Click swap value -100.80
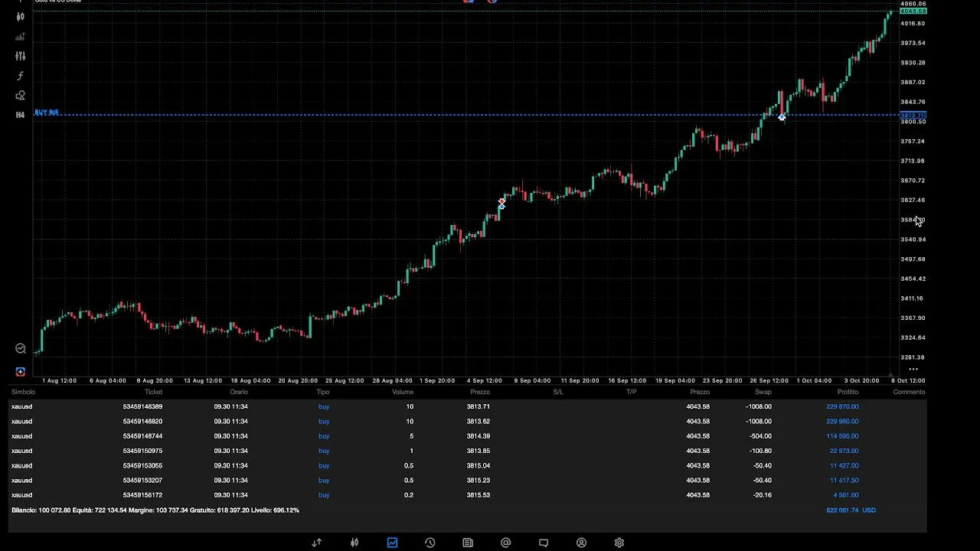This screenshot has height=551, width=980. click(759, 451)
